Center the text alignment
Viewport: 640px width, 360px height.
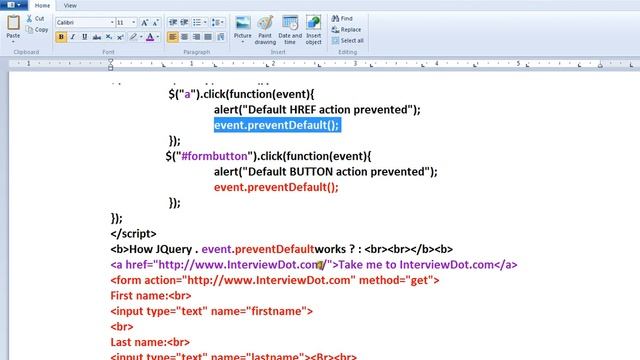tap(184, 37)
